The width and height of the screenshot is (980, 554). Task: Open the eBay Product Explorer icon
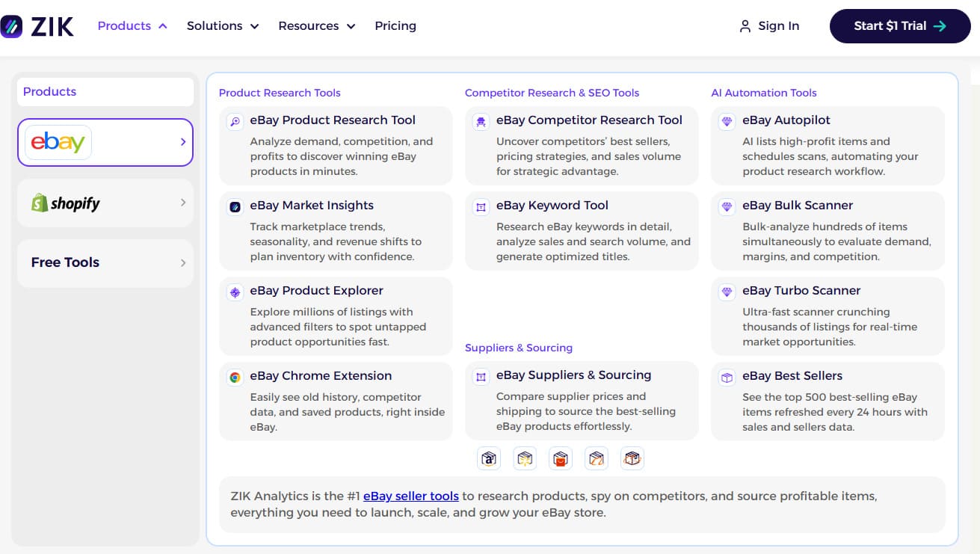pyautogui.click(x=235, y=292)
